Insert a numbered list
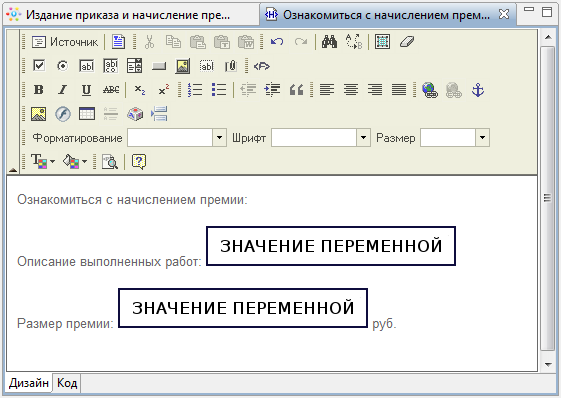Image resolution: width=561 pixels, height=398 pixels. 195,90
